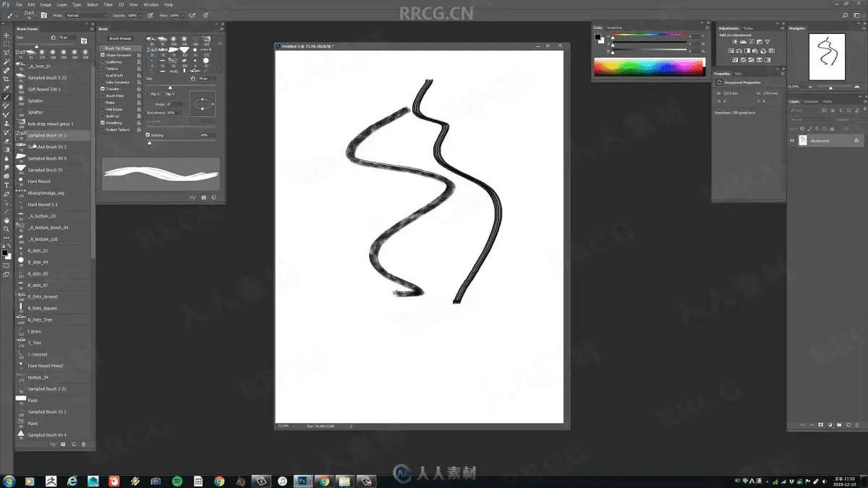
Task: Click the Brush Presets button in Brush panel
Action: click(x=120, y=38)
